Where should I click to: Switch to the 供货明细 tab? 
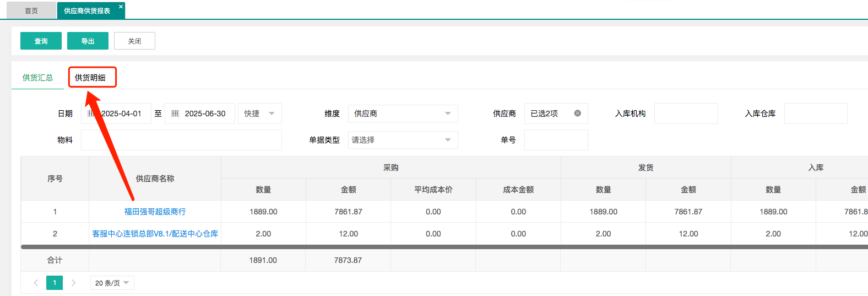pos(90,78)
